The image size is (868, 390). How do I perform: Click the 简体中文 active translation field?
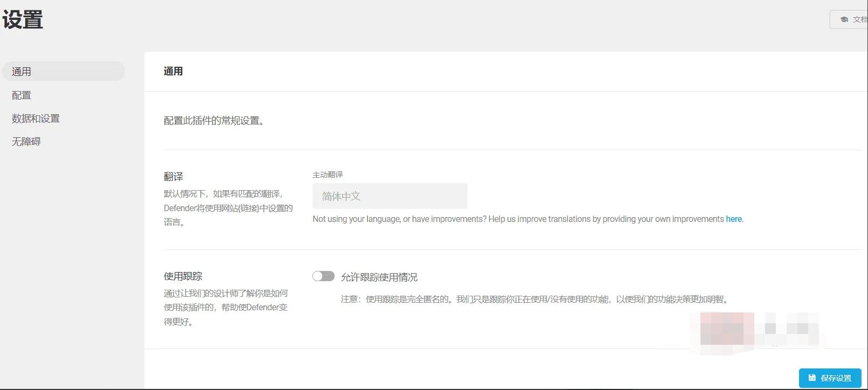[x=390, y=196]
